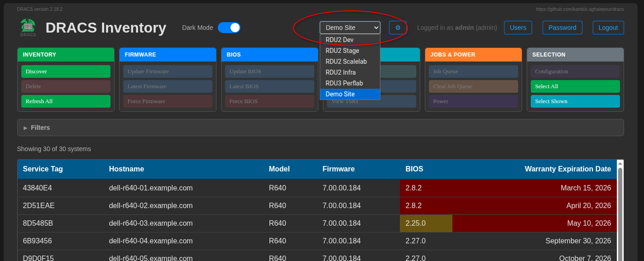The height and width of the screenshot is (261, 644).
Task: Click the Update BIOS button
Action: pos(269,71)
